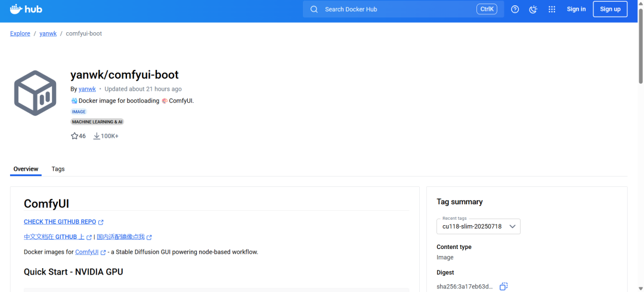The height and width of the screenshot is (292, 644).
Task: Click the yanwk/comfyui-boot title text
Action: point(125,75)
